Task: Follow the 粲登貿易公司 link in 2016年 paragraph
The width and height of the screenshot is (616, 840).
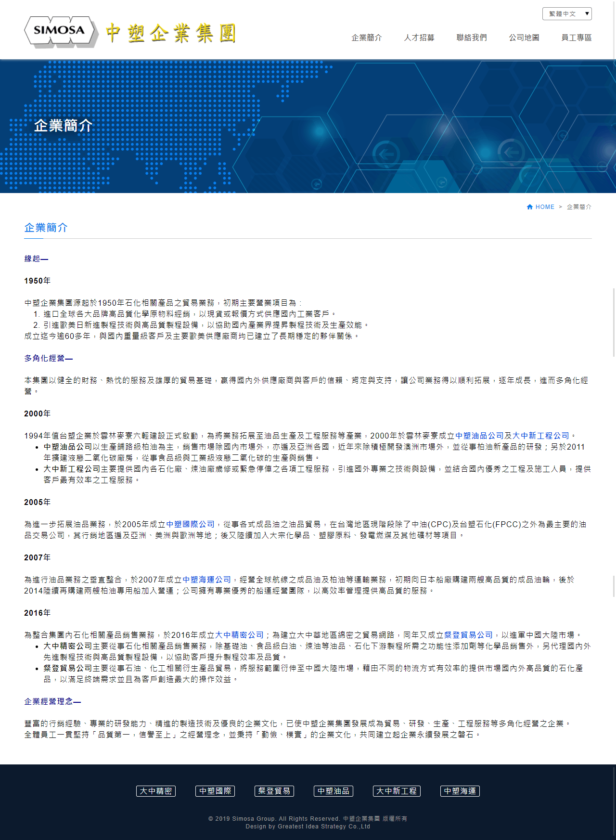Action: pos(468,635)
